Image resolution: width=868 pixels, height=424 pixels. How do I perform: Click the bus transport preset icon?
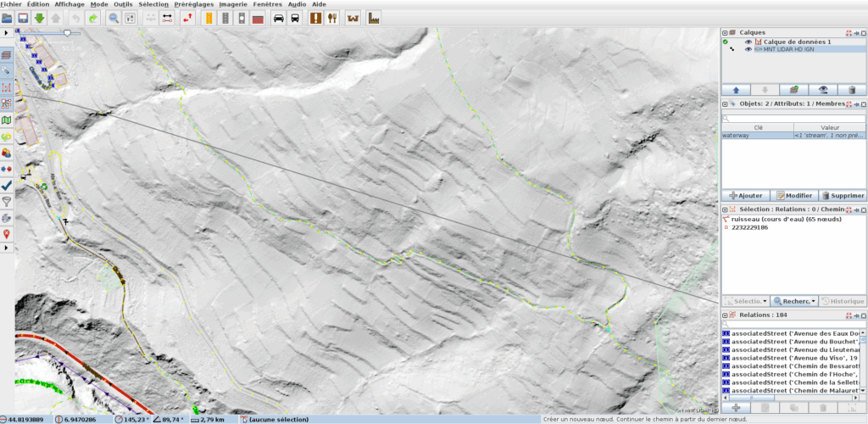[295, 18]
